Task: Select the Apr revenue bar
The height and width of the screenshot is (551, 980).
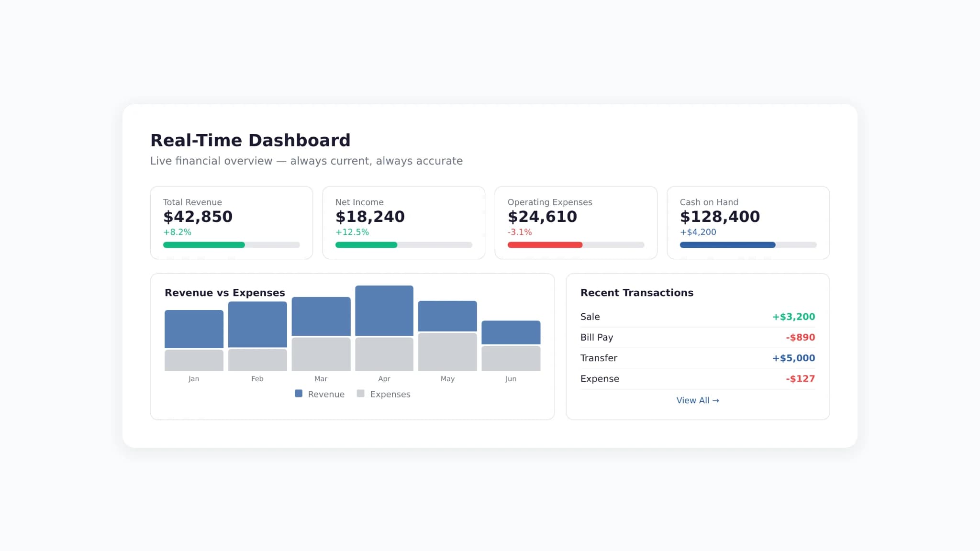Action: [x=384, y=310]
